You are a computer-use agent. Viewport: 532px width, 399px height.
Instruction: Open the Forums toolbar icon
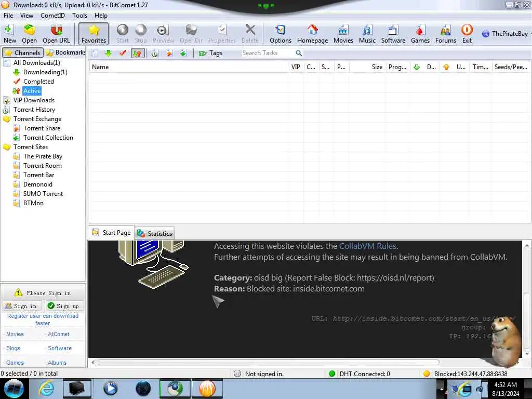445,34
